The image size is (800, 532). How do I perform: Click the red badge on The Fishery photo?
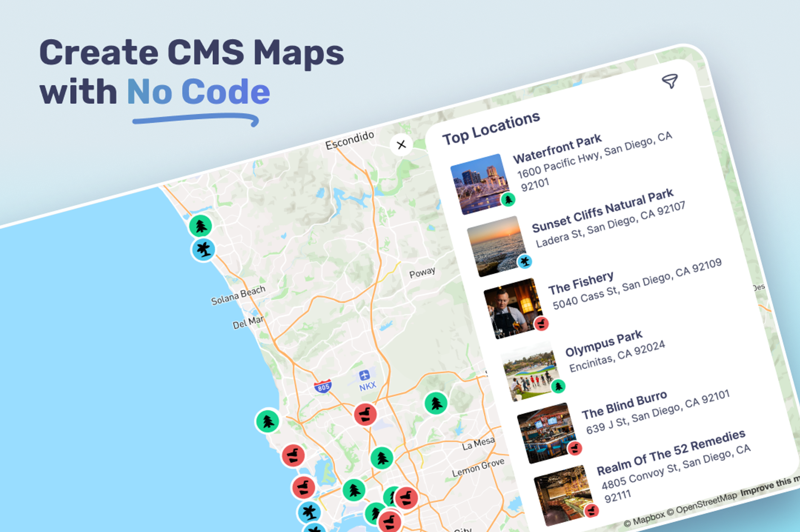541,324
